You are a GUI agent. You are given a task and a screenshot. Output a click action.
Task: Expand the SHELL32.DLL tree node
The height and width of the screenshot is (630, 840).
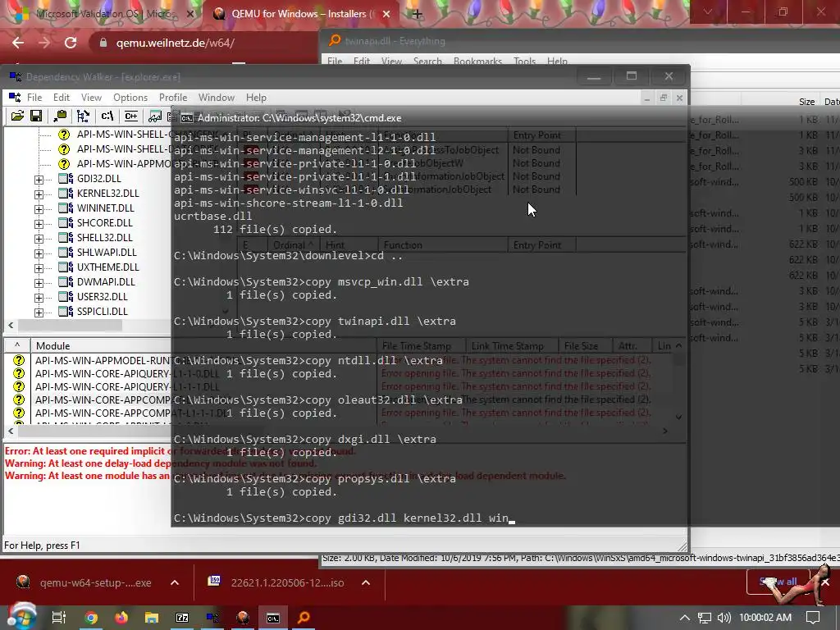tap(39, 239)
